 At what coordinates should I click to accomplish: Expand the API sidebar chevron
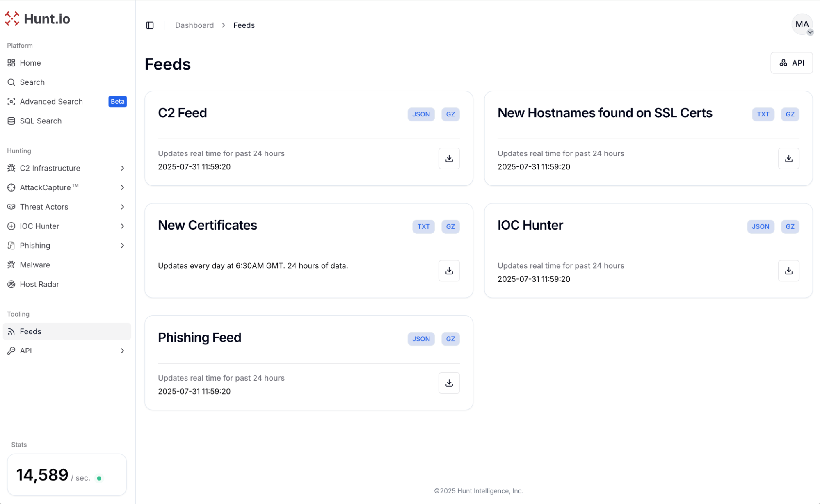(x=122, y=351)
